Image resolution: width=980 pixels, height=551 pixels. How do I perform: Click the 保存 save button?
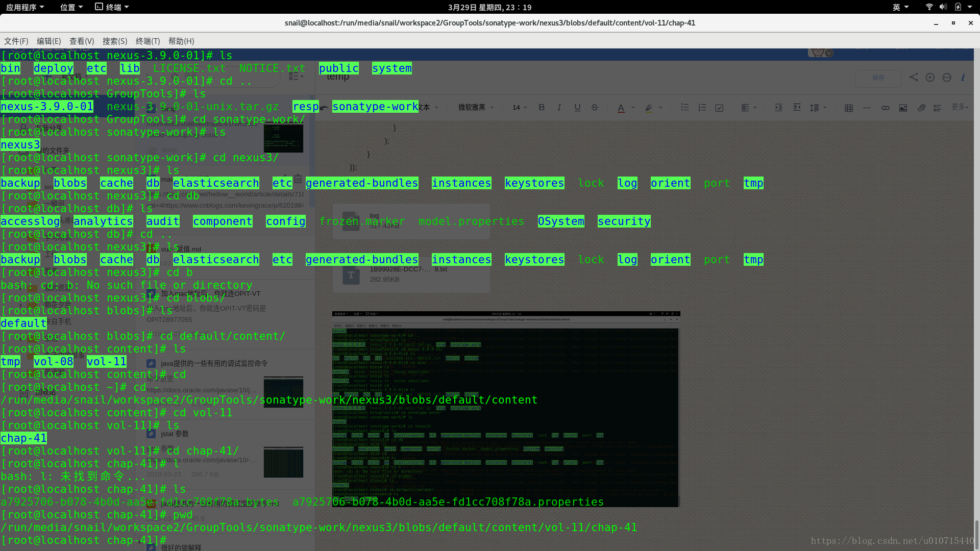(878, 78)
